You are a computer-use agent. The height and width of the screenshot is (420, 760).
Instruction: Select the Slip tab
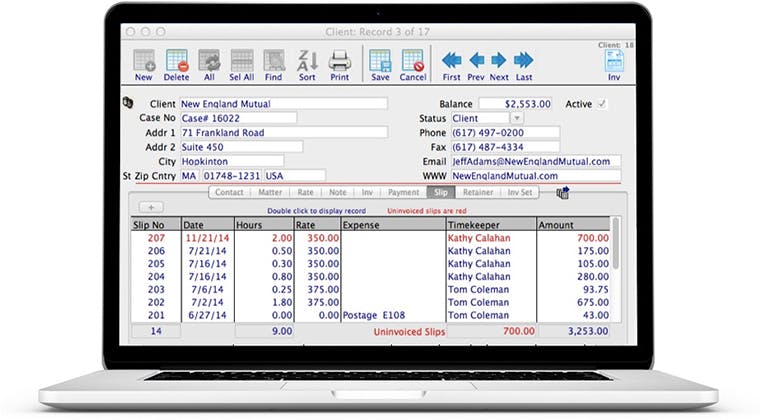point(441,192)
